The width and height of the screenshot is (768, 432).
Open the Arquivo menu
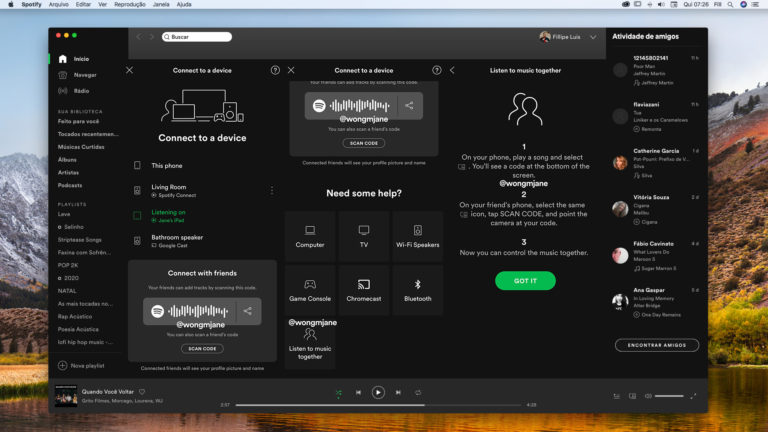click(59, 4)
